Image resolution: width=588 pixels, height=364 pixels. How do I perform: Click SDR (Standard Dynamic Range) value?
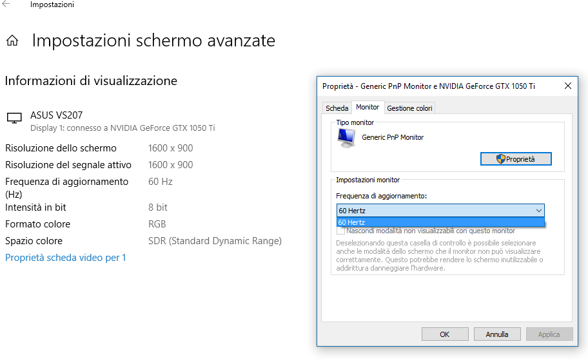tap(215, 241)
